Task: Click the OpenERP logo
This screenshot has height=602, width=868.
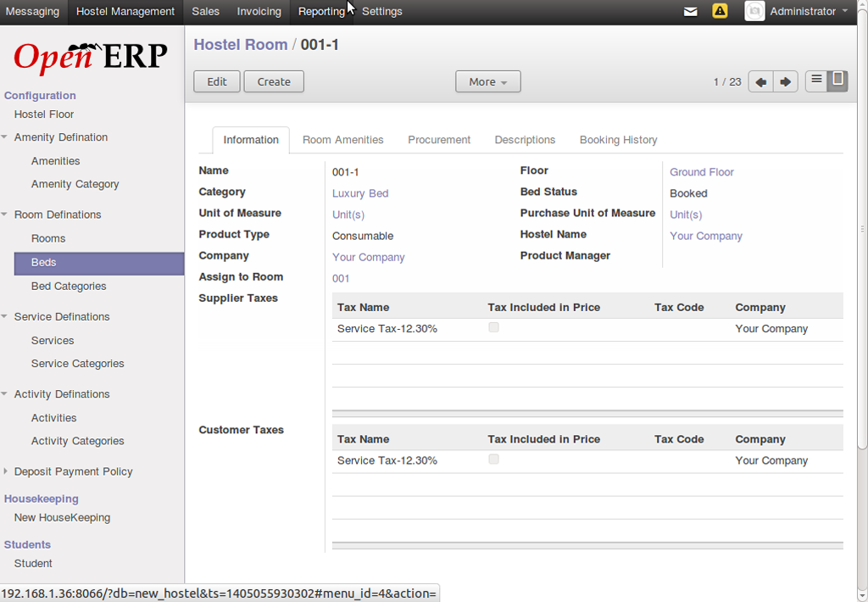Action: 91,57
